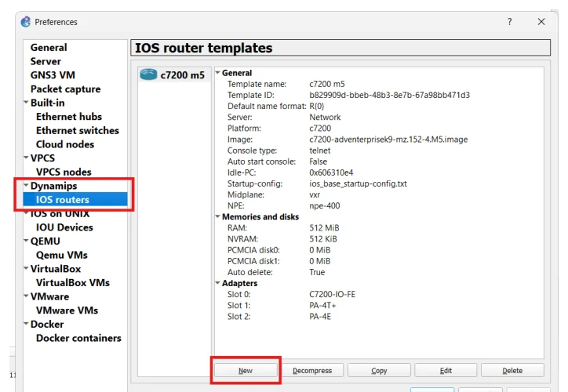
Task: Collapse the VirtualBox tree section
Action: (26, 269)
